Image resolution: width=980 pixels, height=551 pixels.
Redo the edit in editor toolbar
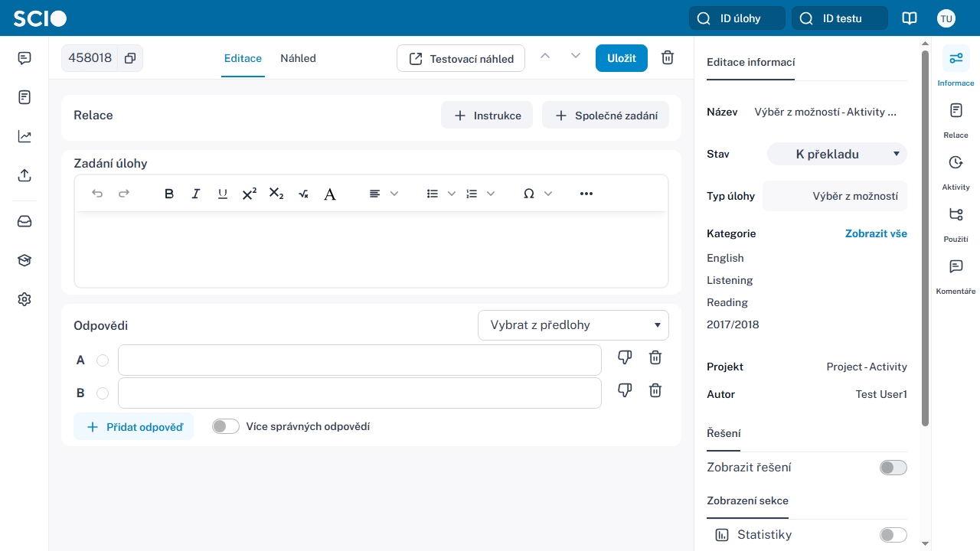click(124, 194)
